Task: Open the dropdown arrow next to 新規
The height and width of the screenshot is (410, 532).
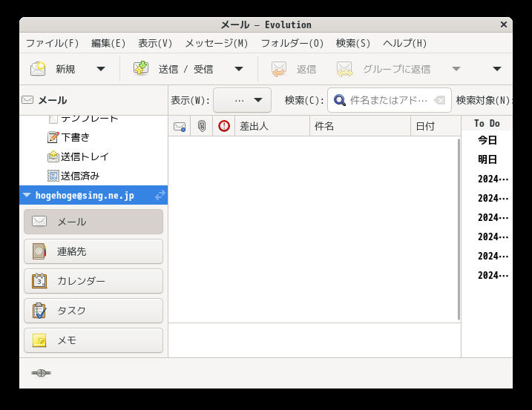Action: click(x=101, y=69)
